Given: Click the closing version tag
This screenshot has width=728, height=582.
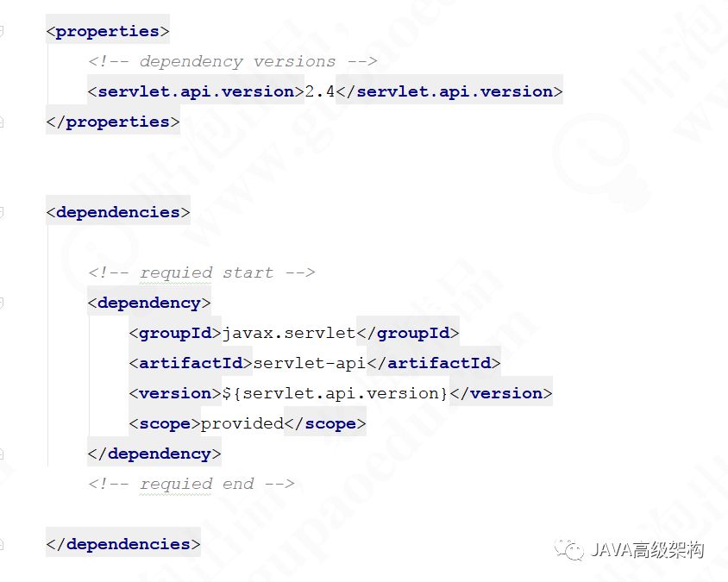Looking at the screenshot, I should [x=501, y=393].
